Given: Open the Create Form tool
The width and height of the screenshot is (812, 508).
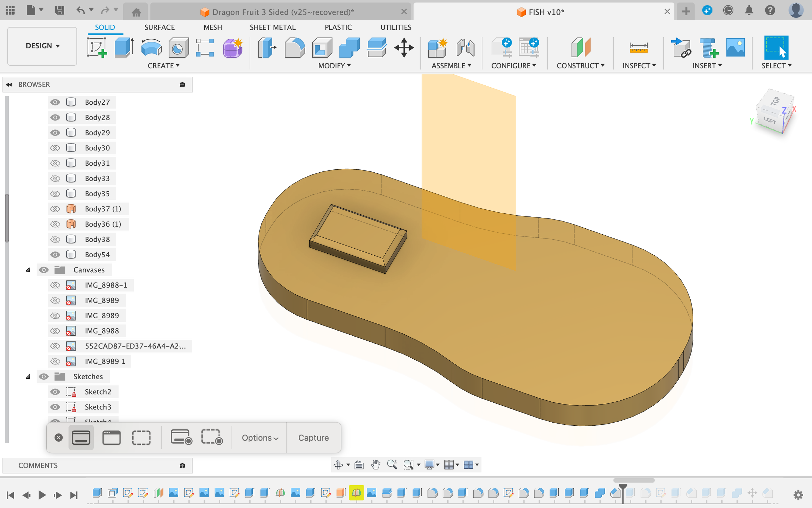Looking at the screenshot, I should (x=233, y=48).
